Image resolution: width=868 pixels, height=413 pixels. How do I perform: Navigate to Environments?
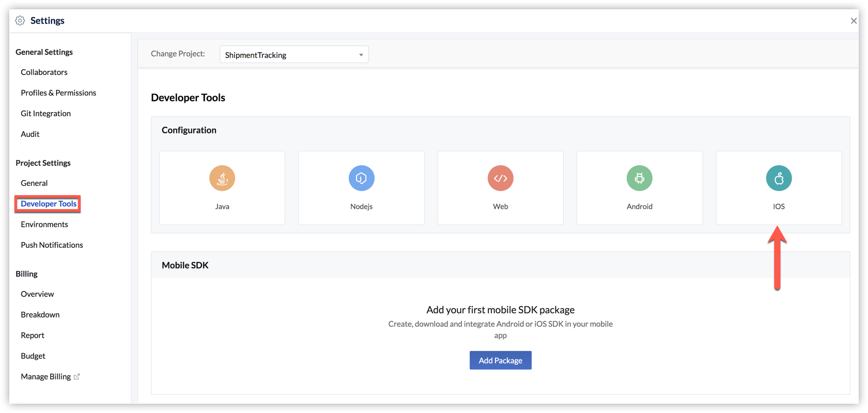[44, 225]
